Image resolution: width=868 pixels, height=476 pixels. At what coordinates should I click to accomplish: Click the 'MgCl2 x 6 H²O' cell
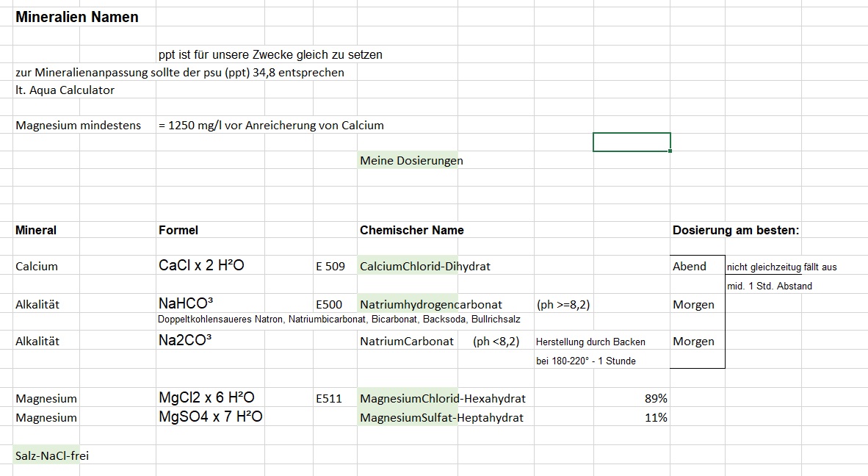(x=206, y=397)
